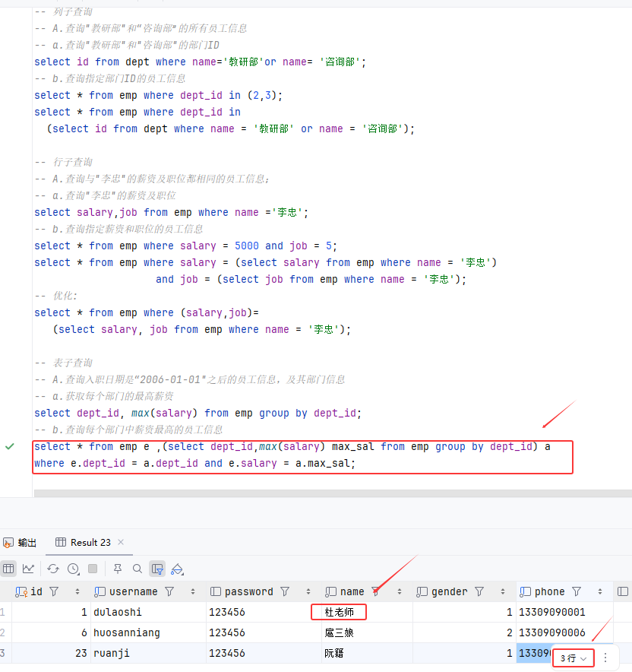
Task: Click the stop square icon
Action: (93, 569)
